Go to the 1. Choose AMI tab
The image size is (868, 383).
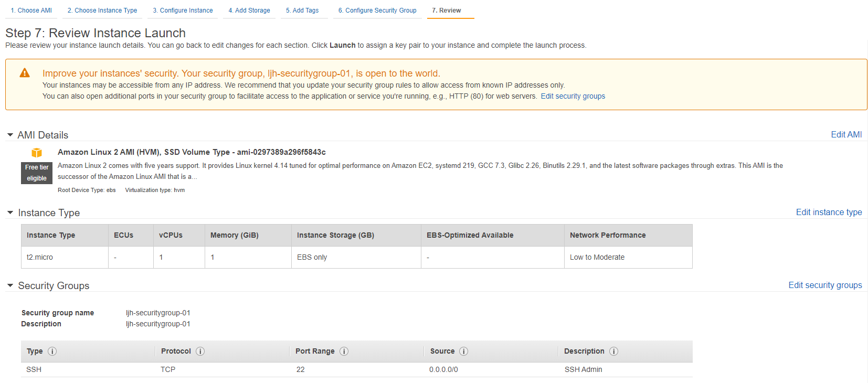click(x=31, y=10)
